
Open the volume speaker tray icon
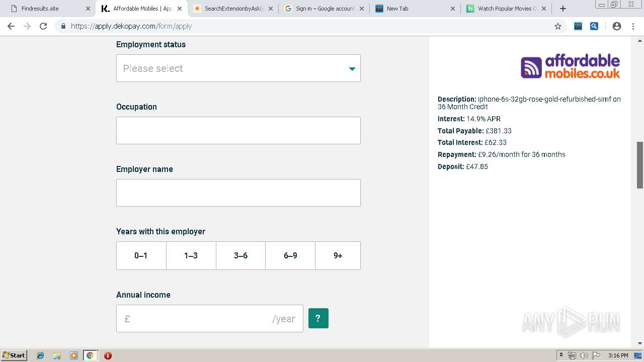584,355
